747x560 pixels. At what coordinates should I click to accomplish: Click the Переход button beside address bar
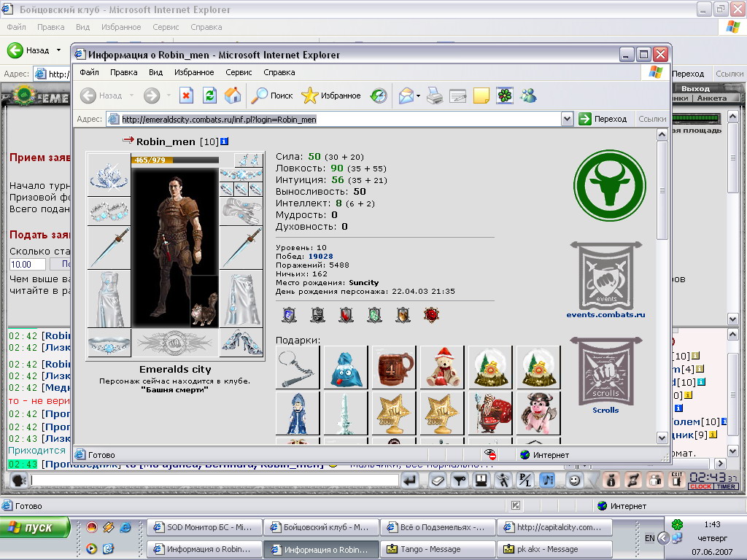[x=603, y=119]
